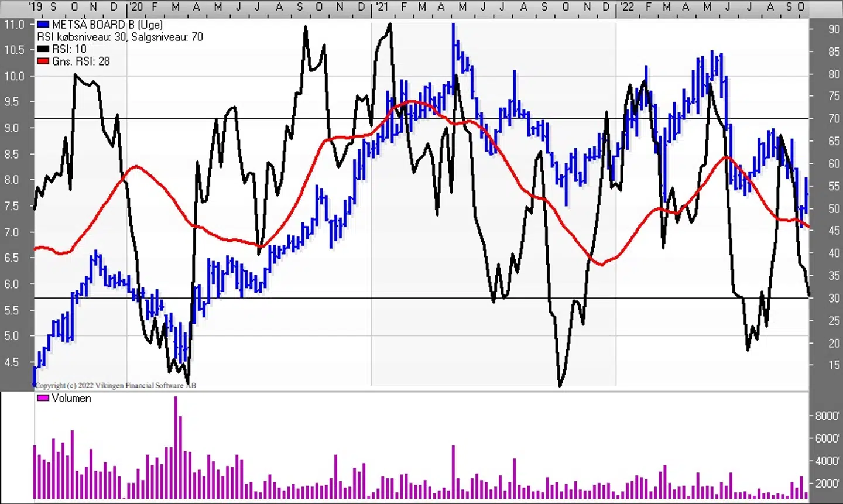Image resolution: width=843 pixels, height=504 pixels.
Task: Click the Vikingen Financial Software copyright text
Action: 115,385
